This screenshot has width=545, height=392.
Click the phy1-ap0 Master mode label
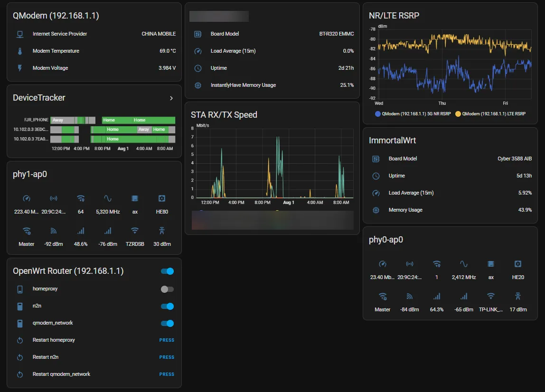(27, 244)
